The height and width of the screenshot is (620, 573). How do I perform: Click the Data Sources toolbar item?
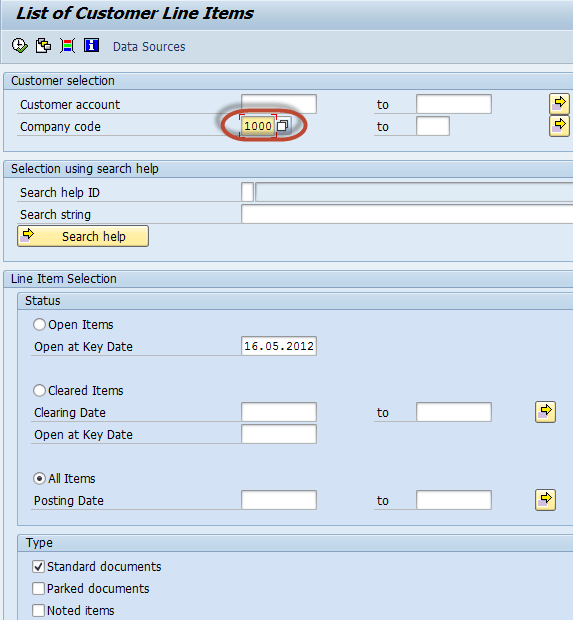click(x=149, y=47)
